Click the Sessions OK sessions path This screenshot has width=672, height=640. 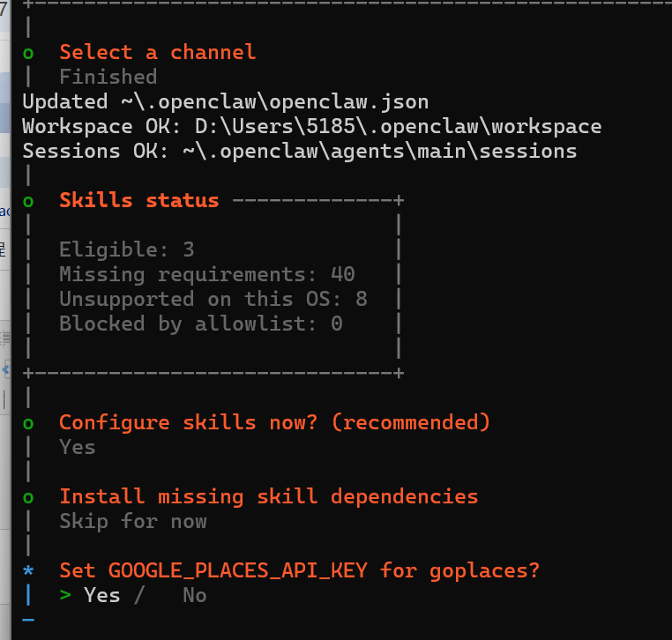(380, 152)
